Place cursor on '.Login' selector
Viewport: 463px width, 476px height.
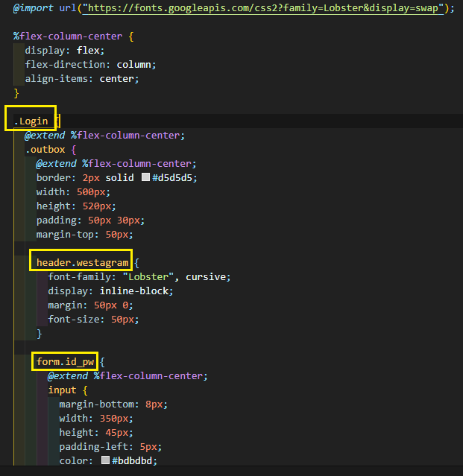coord(31,121)
